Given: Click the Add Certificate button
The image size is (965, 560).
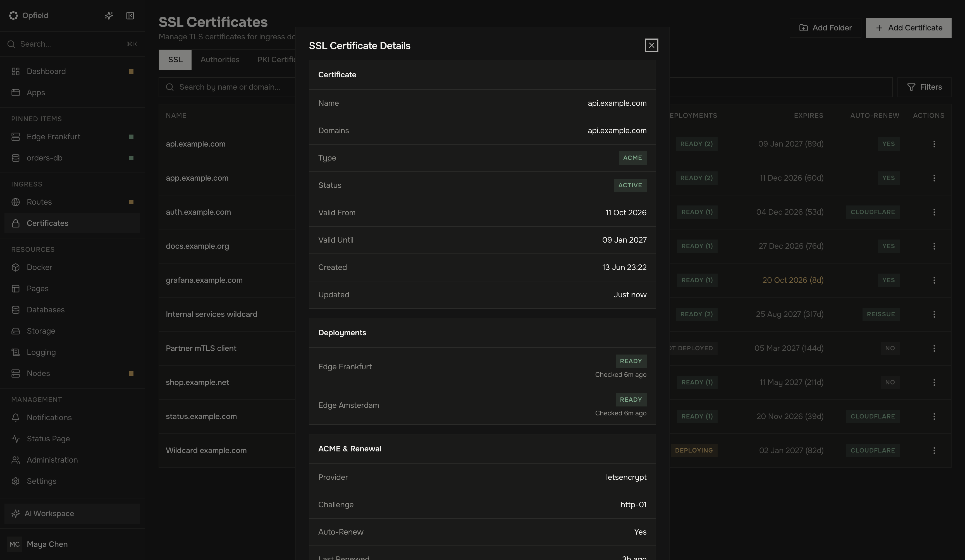Looking at the screenshot, I should (908, 28).
